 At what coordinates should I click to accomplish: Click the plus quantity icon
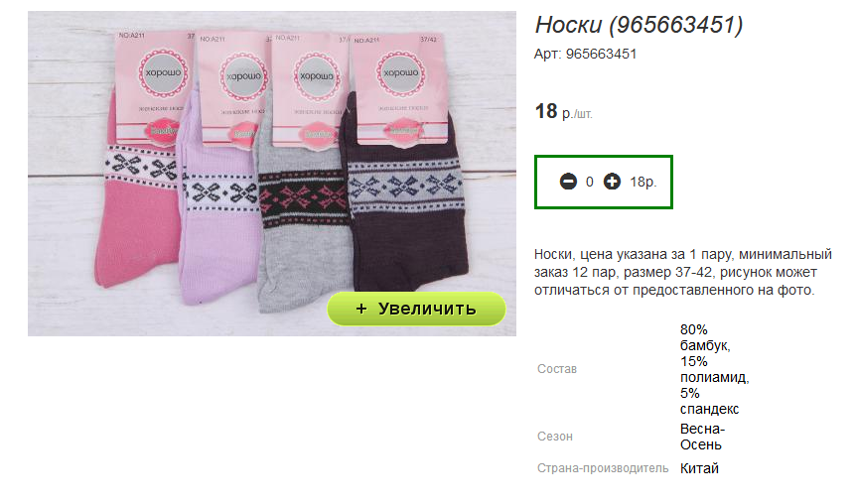[612, 182]
